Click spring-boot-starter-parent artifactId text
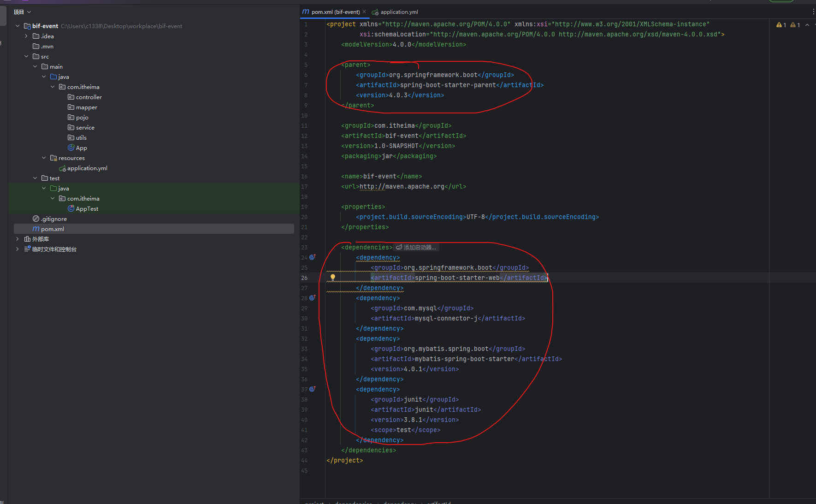816x504 pixels. 448,85
